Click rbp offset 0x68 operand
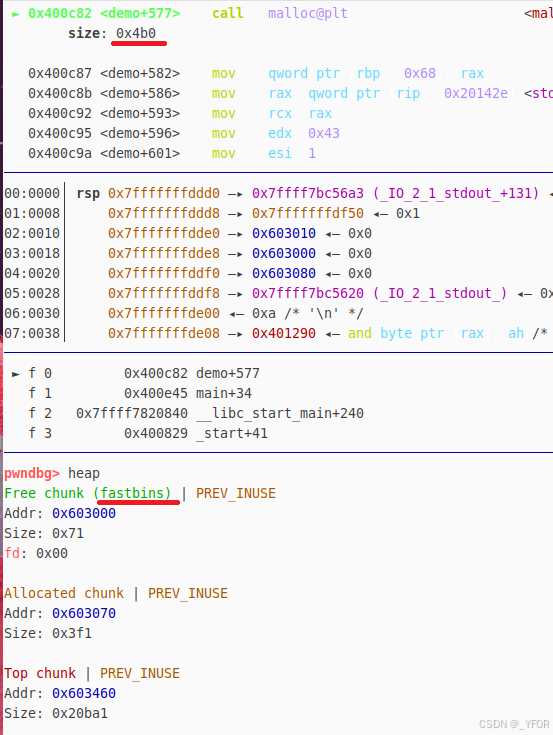Viewport: 553px width, 735px height. click(419, 73)
